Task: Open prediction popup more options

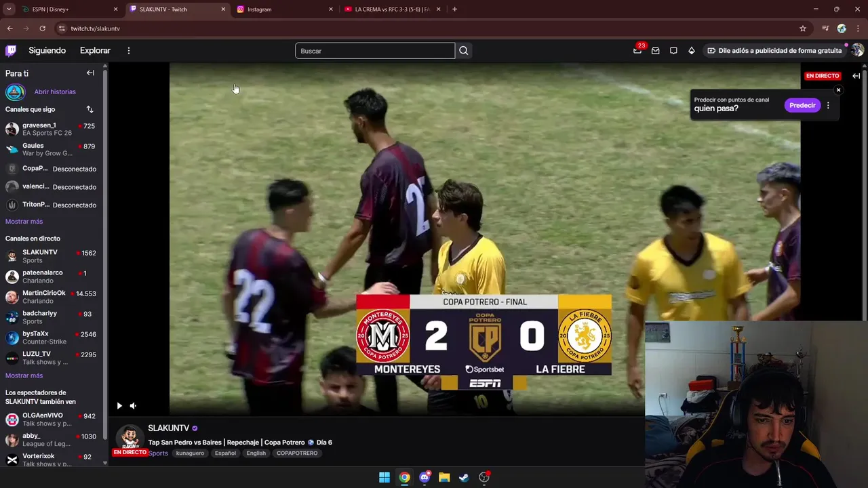Action: point(828,105)
